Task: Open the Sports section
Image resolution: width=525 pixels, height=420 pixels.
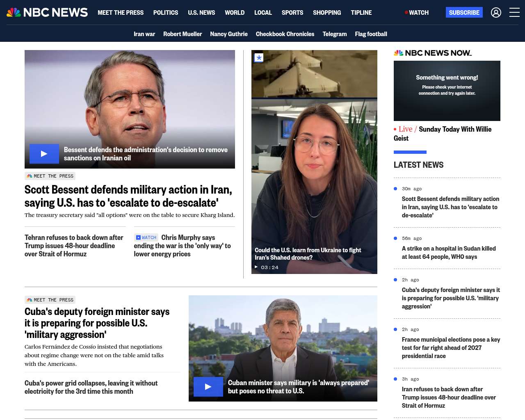Action: [x=292, y=13]
